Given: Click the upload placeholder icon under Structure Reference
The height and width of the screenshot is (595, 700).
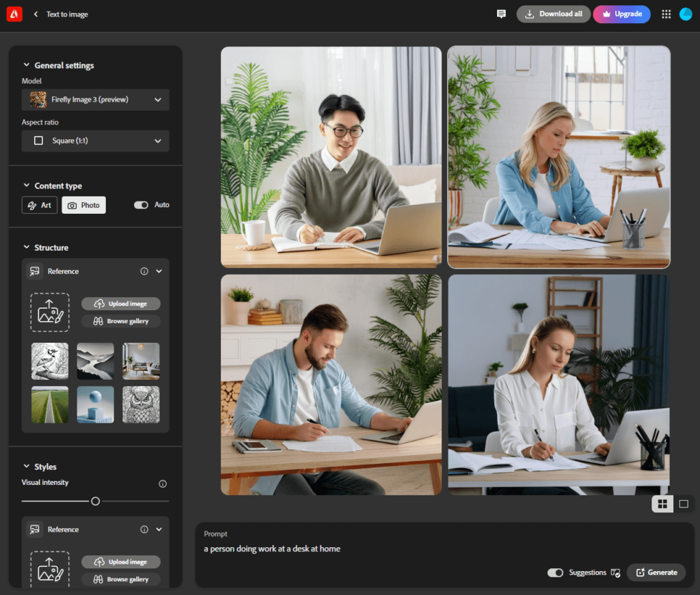Looking at the screenshot, I should tap(50, 312).
